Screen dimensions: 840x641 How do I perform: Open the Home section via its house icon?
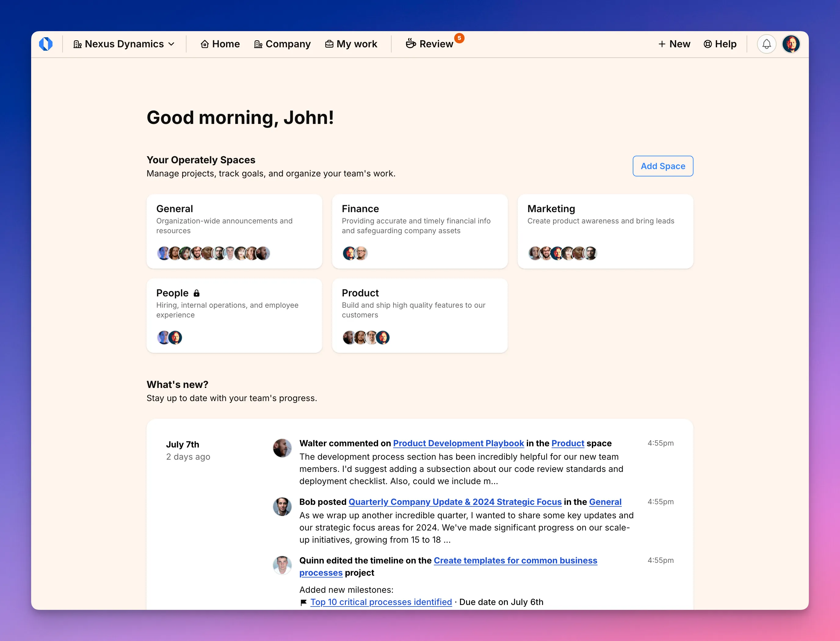point(205,43)
